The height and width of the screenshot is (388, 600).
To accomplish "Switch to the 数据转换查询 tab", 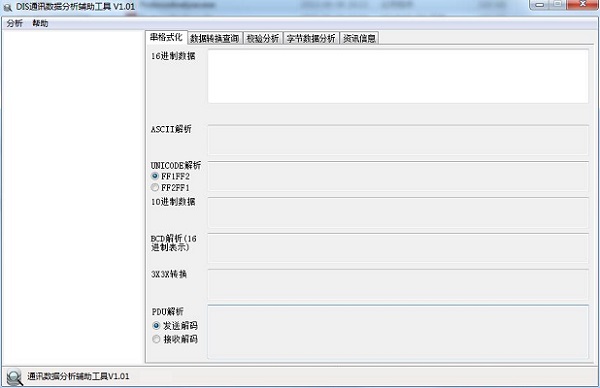I will click(215, 38).
